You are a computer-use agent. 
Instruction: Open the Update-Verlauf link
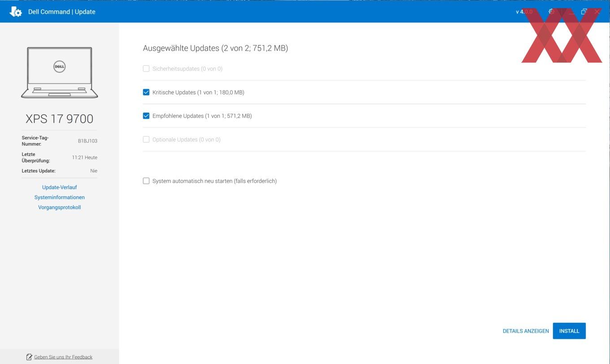point(60,187)
